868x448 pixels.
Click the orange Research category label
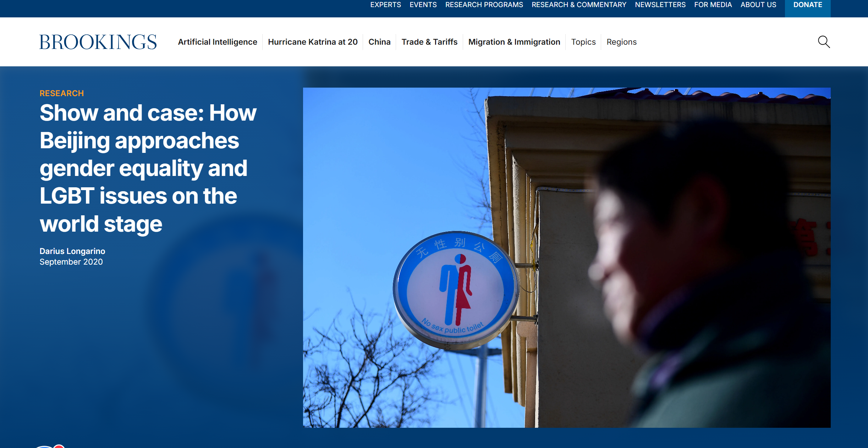tap(62, 93)
